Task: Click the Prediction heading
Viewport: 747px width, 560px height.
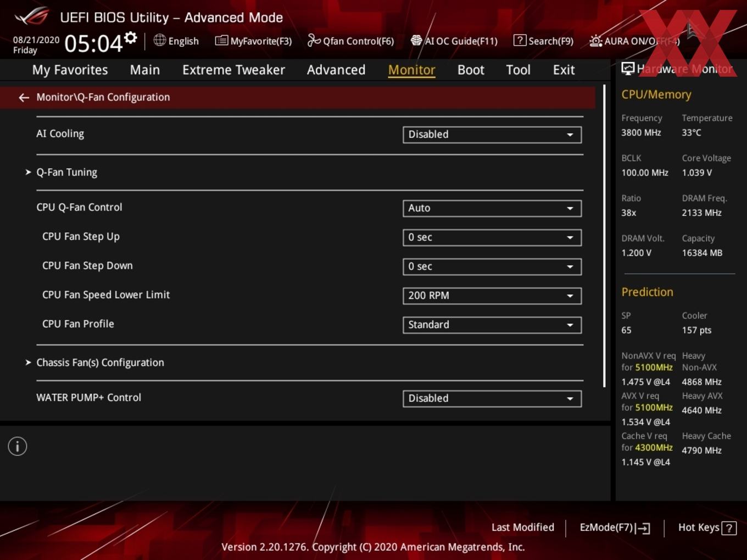Action: tap(647, 292)
